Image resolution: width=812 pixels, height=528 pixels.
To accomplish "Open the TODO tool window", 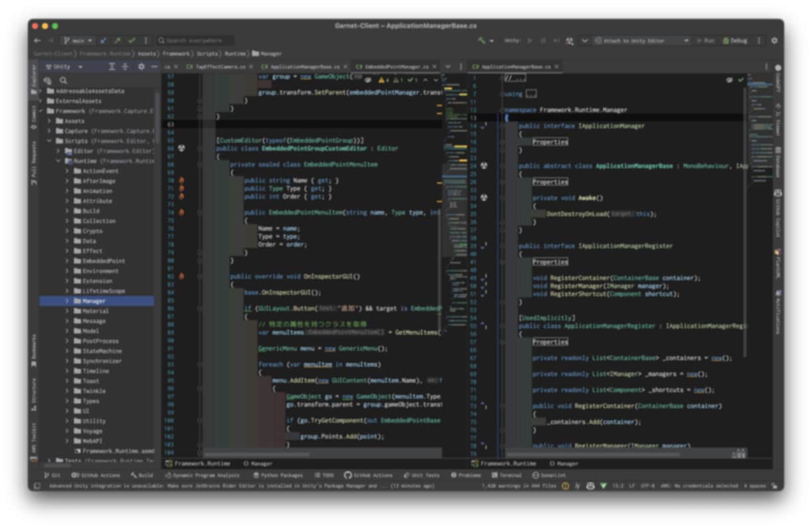I will pos(324,475).
